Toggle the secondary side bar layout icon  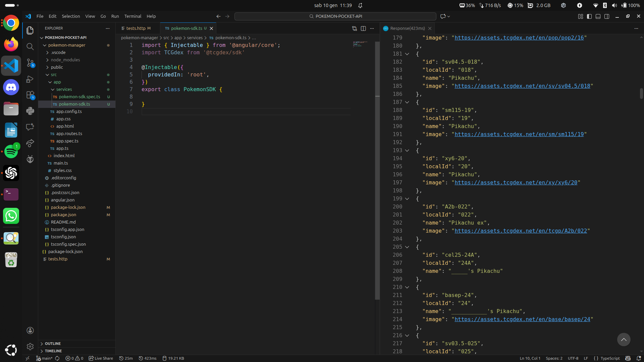point(607,16)
